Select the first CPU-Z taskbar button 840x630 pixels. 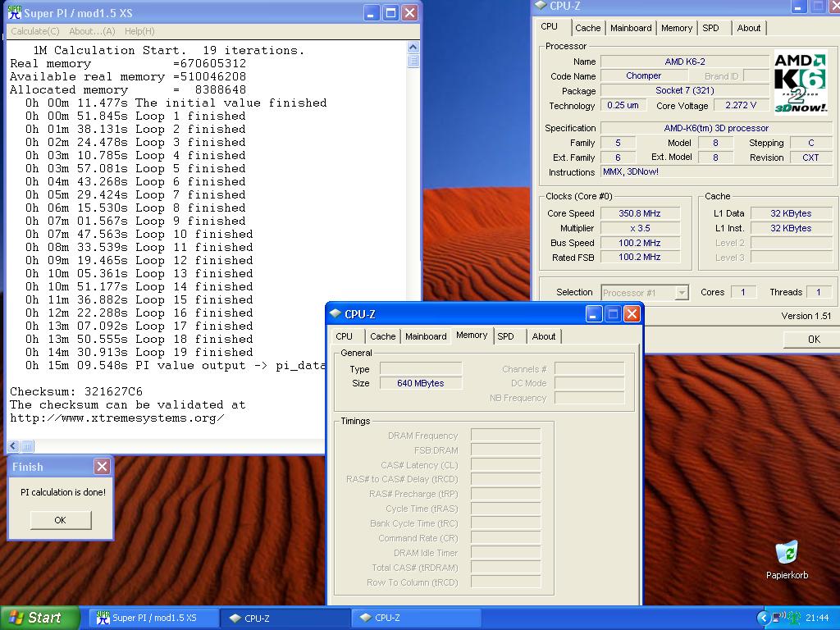285,618
